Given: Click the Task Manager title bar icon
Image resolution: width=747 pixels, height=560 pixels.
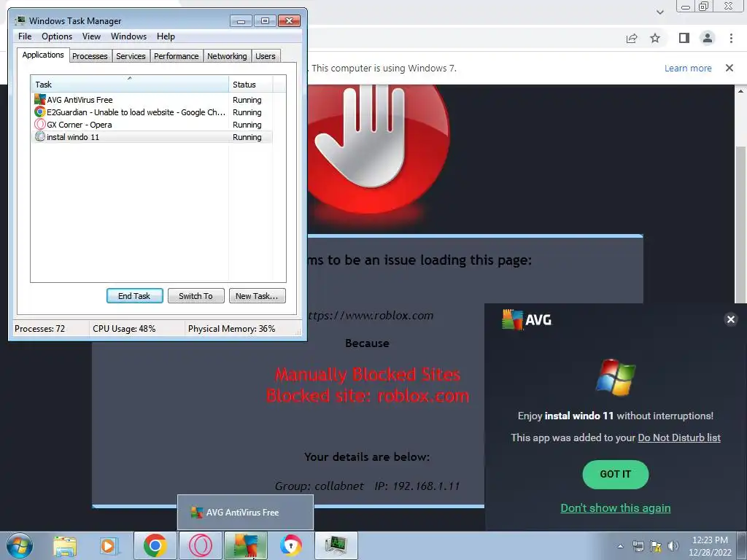Looking at the screenshot, I should [20, 20].
